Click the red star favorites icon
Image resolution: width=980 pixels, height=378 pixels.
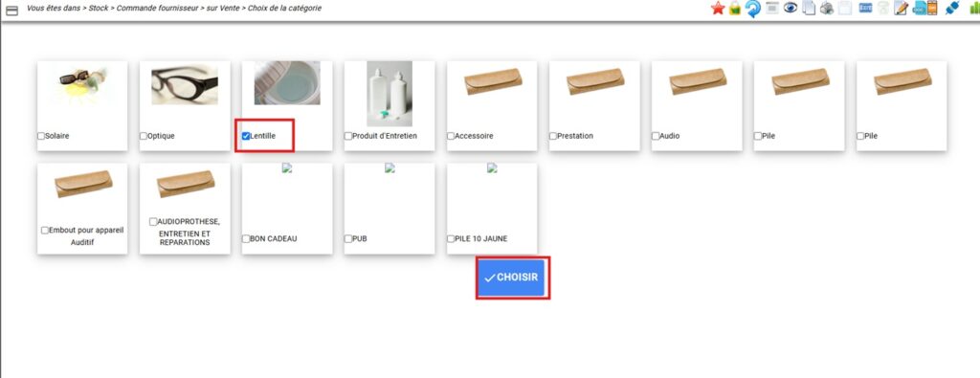coord(718,9)
